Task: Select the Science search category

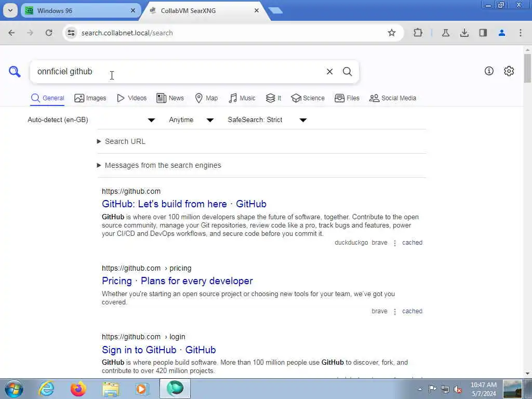Action: [x=308, y=98]
